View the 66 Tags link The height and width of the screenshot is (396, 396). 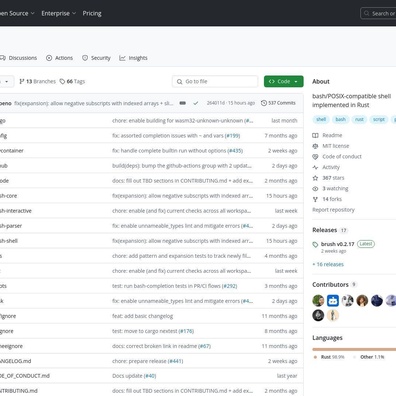pos(72,81)
